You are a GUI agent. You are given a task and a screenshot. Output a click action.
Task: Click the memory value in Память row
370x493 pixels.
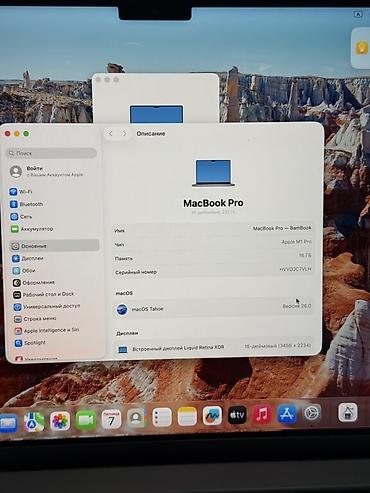click(x=305, y=255)
